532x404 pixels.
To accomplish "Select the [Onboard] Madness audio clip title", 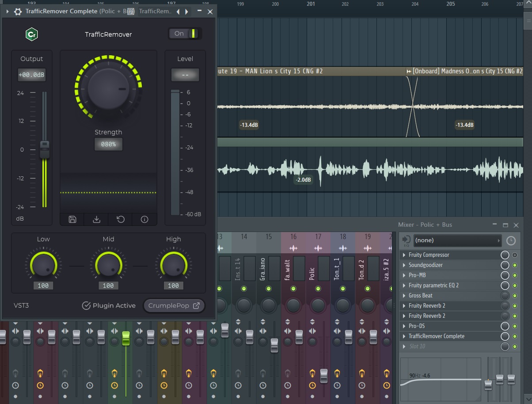I will coord(467,71).
